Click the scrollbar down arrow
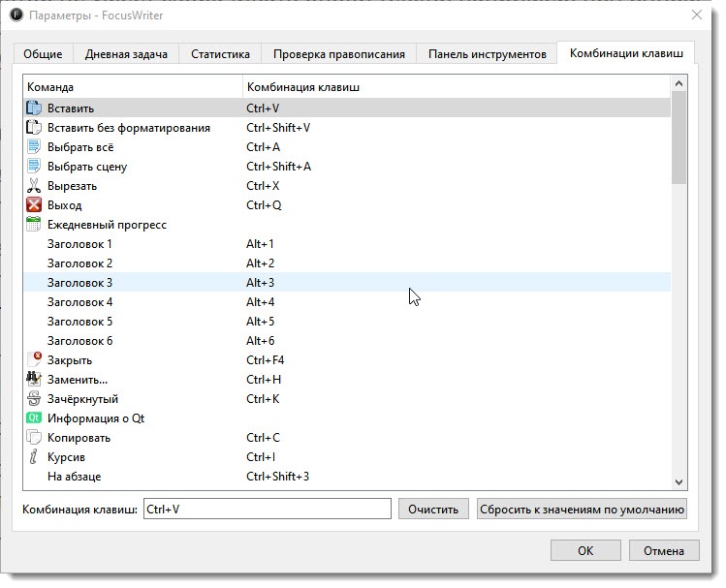 point(679,482)
